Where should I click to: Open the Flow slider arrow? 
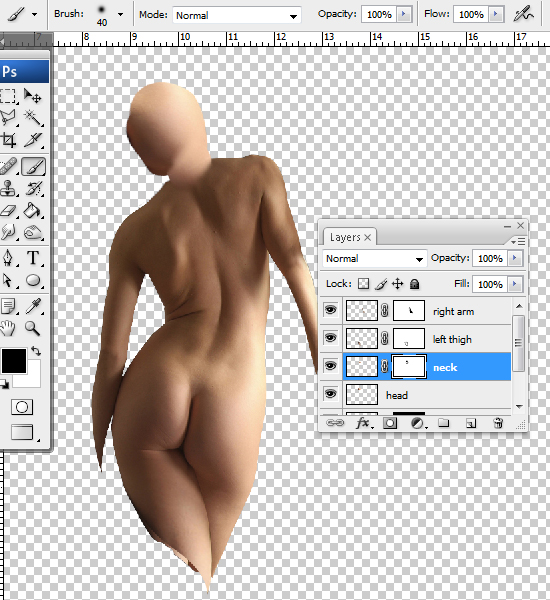click(495, 14)
